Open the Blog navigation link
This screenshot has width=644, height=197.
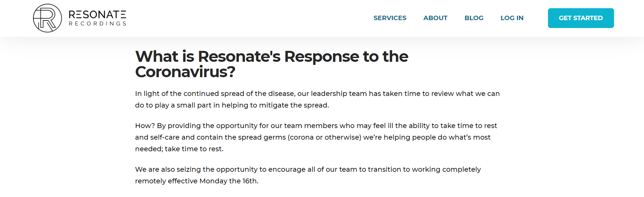[474, 18]
